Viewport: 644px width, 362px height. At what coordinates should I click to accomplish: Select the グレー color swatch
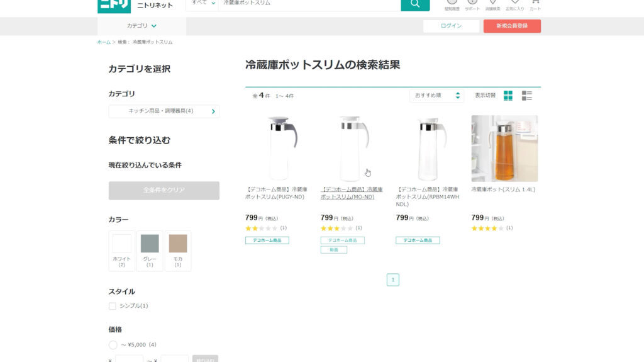150,250
